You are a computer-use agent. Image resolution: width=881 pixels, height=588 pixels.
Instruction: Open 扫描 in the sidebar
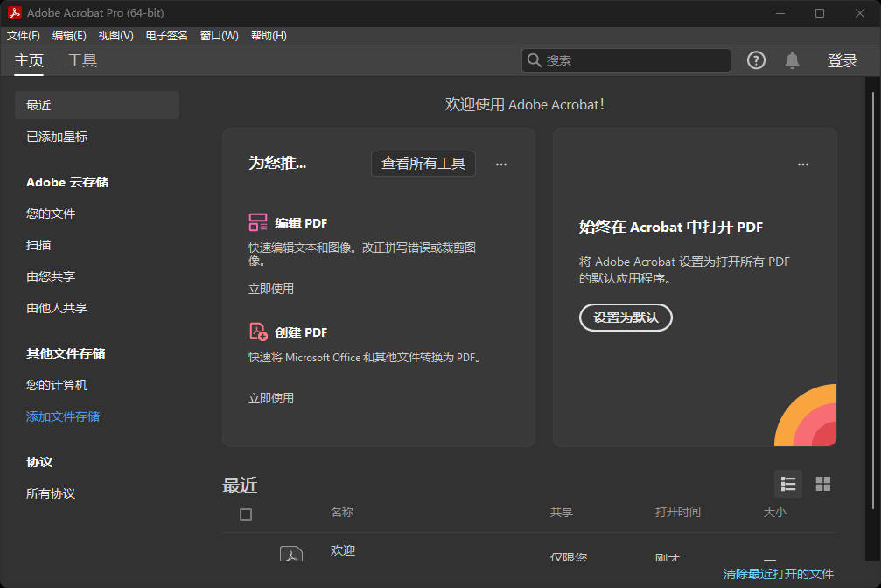[x=38, y=245]
